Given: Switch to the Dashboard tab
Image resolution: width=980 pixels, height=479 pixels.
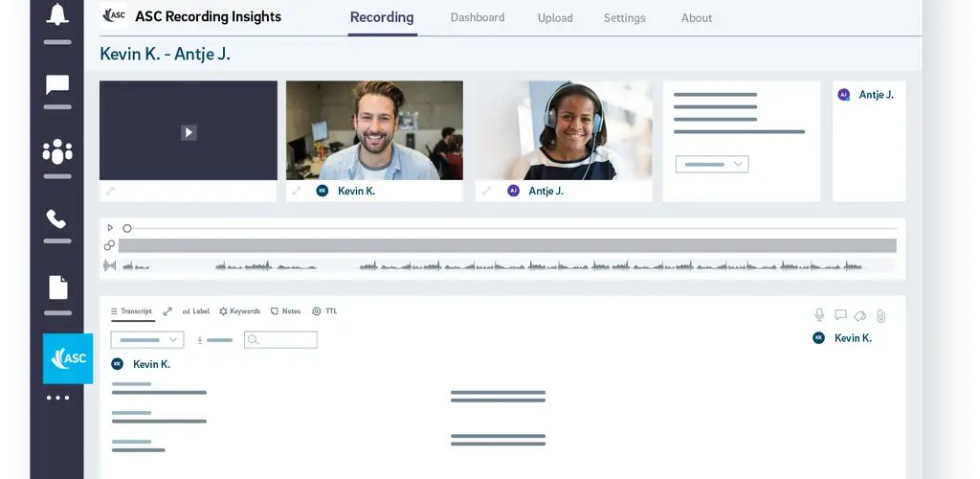Looking at the screenshot, I should pyautogui.click(x=478, y=18).
